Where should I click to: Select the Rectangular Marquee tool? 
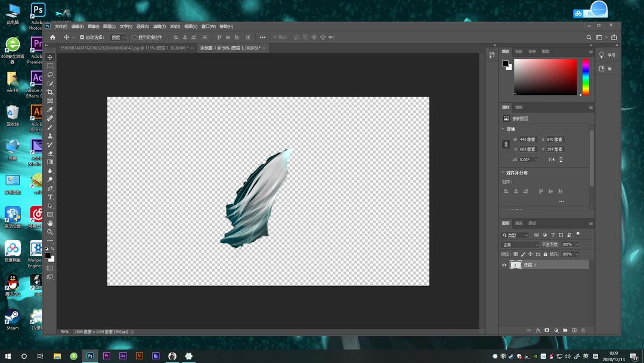50,66
